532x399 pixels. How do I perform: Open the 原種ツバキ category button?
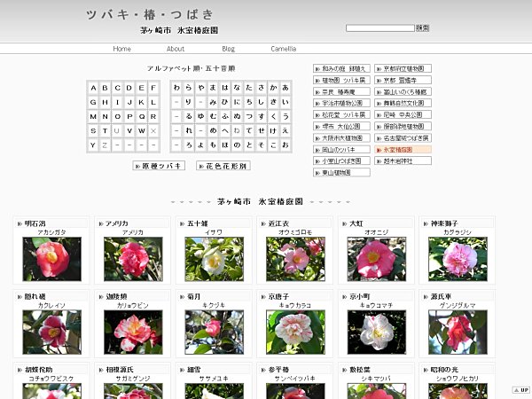[159, 166]
